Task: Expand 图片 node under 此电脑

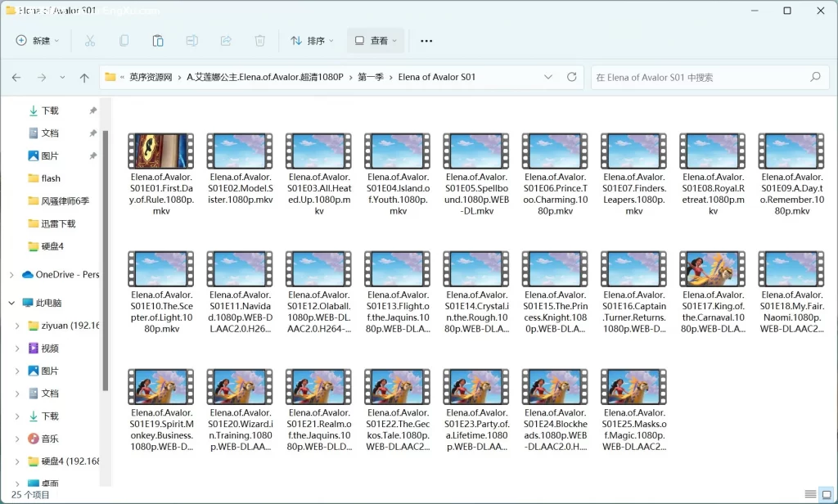Action: [x=17, y=371]
